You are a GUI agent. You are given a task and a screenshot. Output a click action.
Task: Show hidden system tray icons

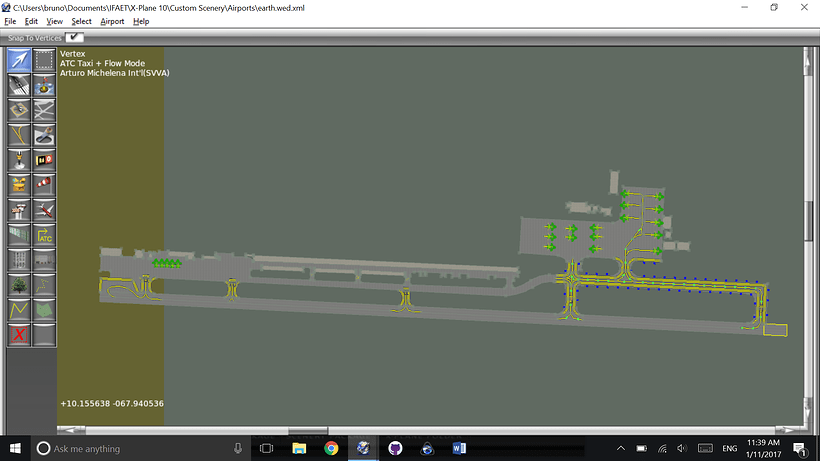coord(620,448)
